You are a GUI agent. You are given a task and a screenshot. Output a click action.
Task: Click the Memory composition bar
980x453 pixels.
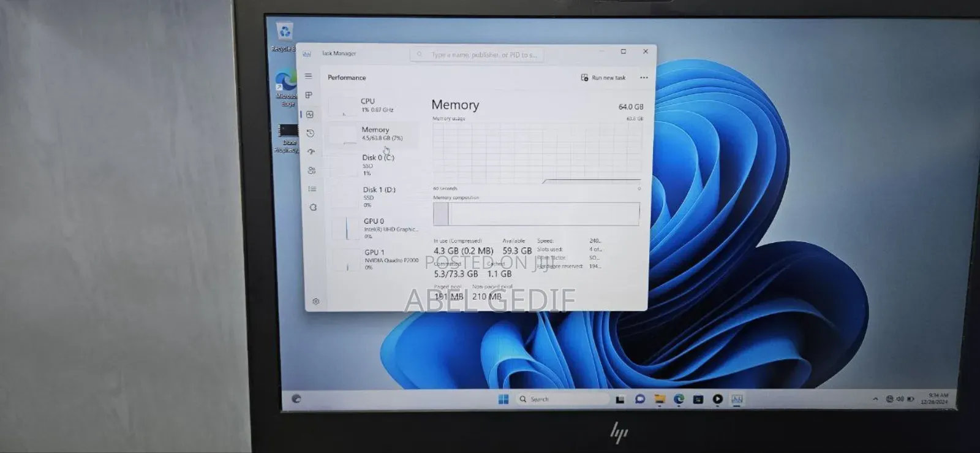(x=537, y=214)
